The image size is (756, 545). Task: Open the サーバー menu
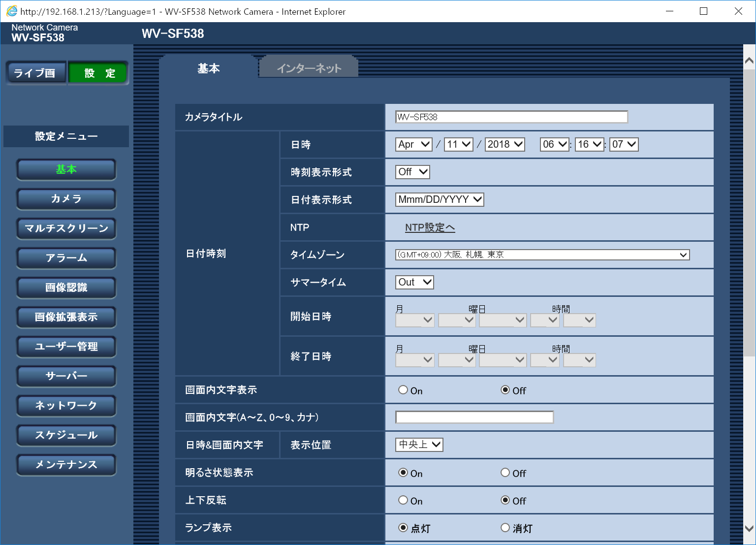(66, 376)
